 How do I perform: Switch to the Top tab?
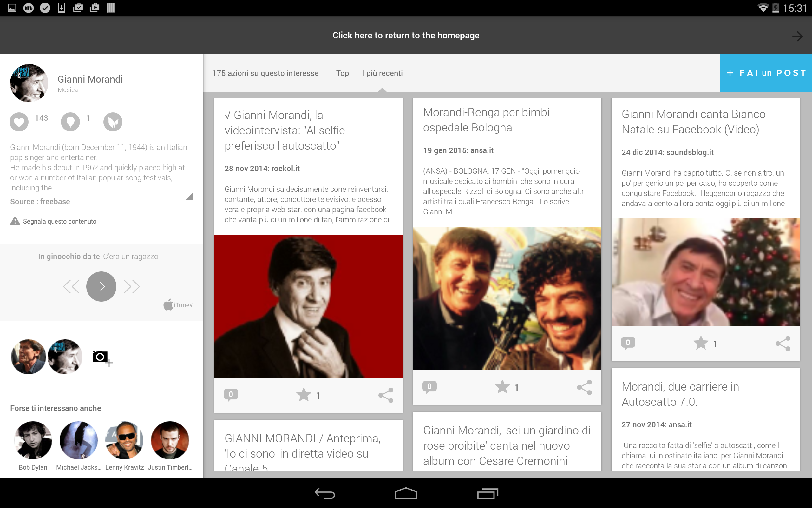343,73
